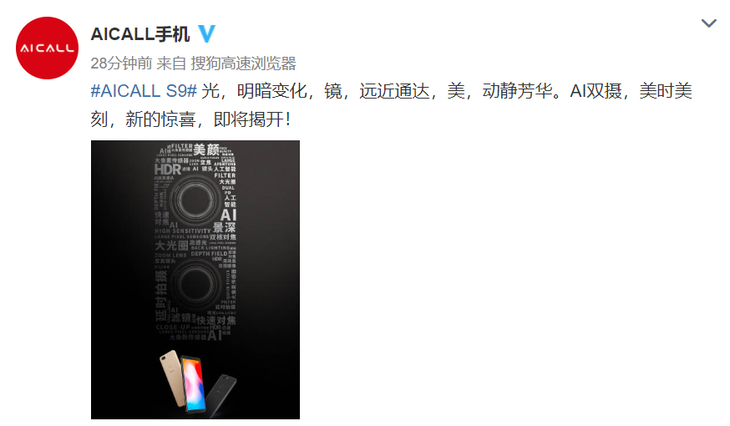730x426 pixels.
Task: Click the gold phone in the poster
Action: pos(171,377)
